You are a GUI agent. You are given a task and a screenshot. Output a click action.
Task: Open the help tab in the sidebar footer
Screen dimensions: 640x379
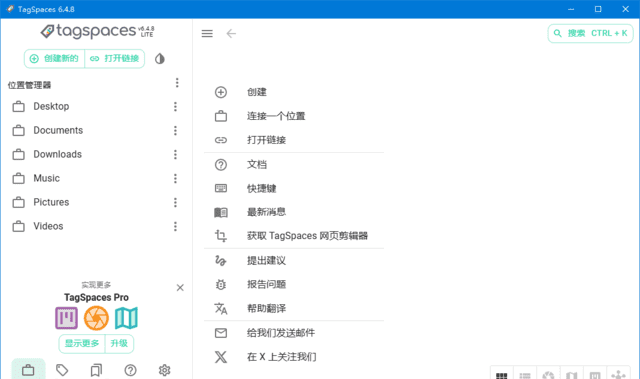[x=130, y=370]
